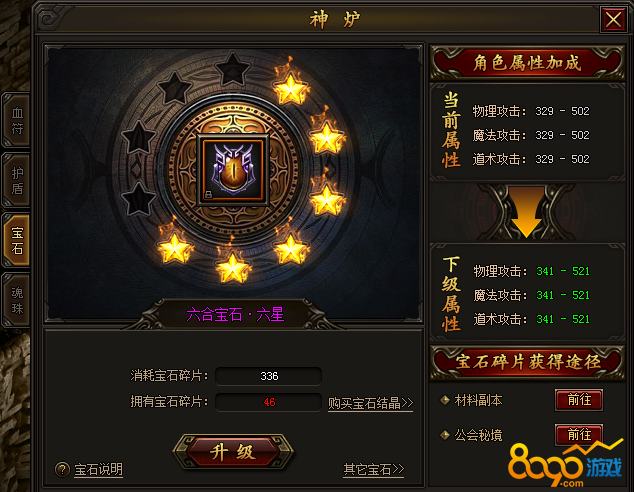This screenshot has width=634, height=492.
Task: Open the 魂珠 tab
Action: 16,300
